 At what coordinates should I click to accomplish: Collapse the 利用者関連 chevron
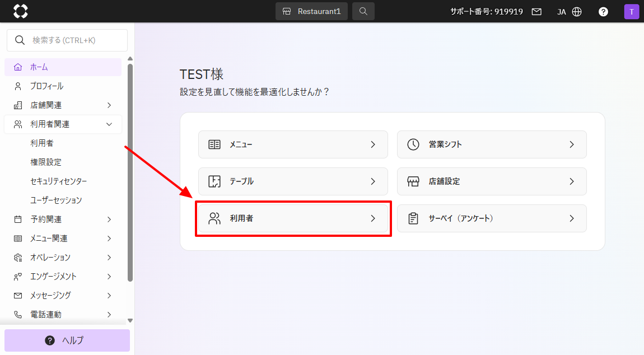pos(109,124)
